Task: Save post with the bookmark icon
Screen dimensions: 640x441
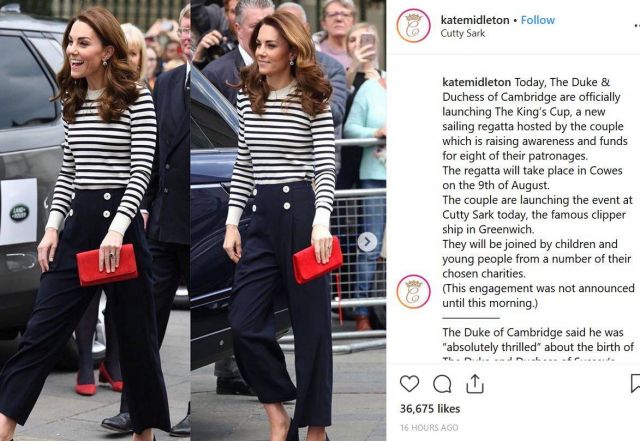Action: point(636,384)
